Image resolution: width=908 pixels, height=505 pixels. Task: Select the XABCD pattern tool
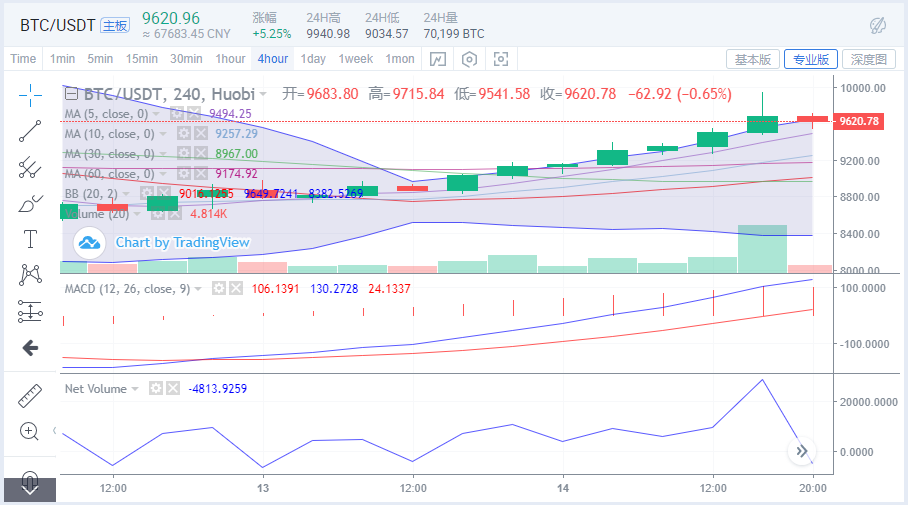point(30,275)
